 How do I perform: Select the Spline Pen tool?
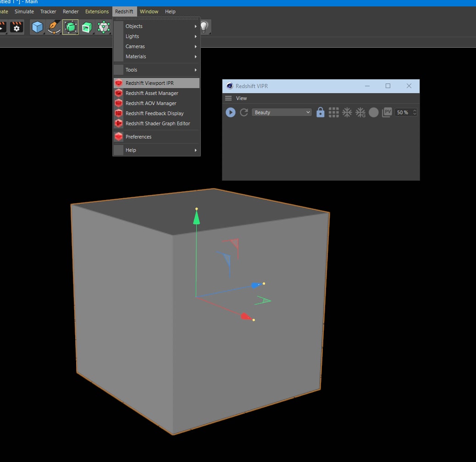tap(54, 28)
